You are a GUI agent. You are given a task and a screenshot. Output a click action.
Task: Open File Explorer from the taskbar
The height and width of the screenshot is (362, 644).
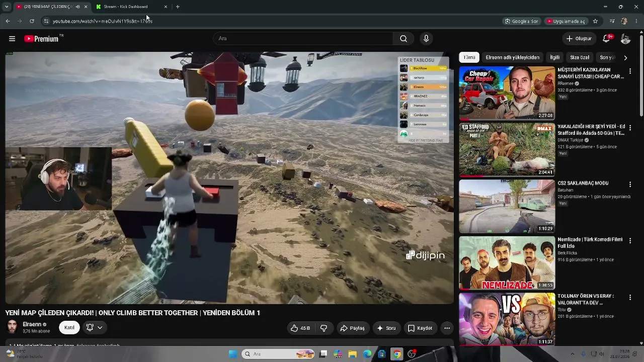(x=353, y=354)
